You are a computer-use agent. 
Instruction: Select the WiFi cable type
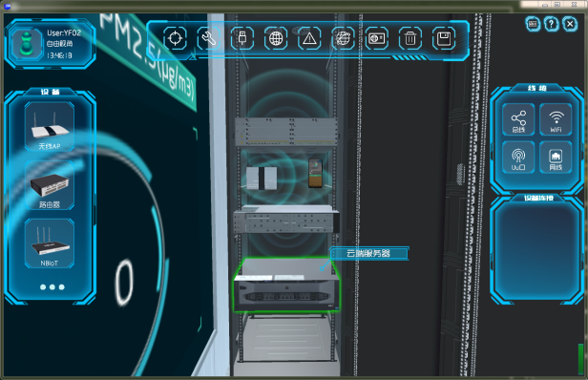pyautogui.click(x=556, y=119)
